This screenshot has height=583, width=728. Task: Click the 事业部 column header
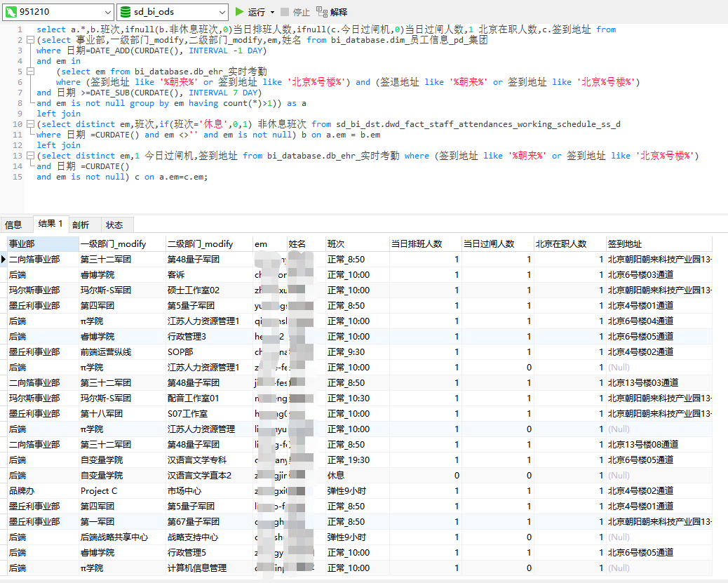(x=43, y=244)
